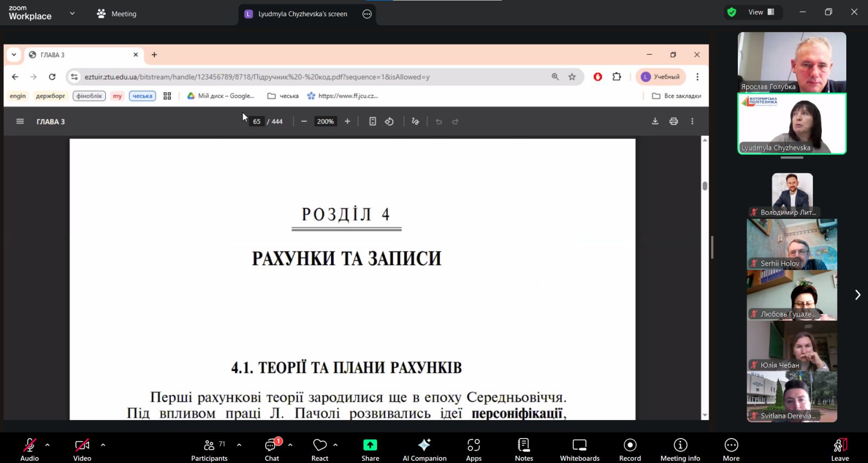Expand audio options arrow next to Audio

coord(48,445)
